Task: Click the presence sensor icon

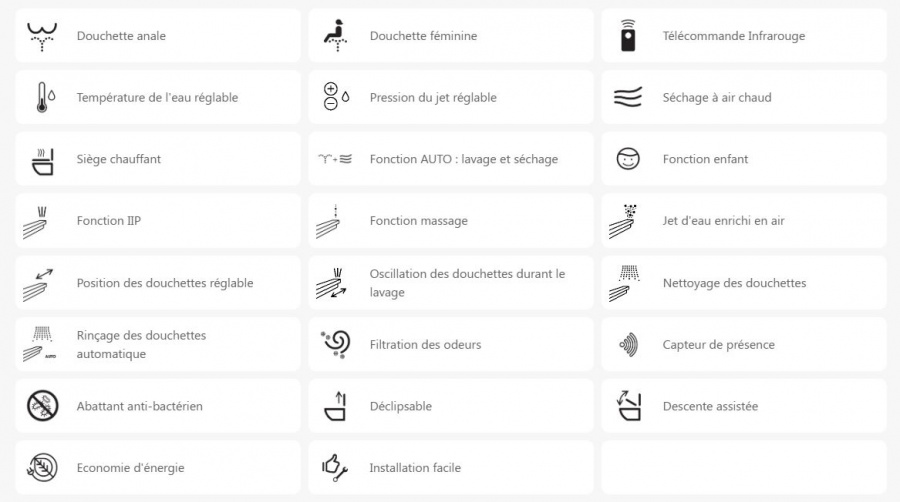Action: [628, 345]
